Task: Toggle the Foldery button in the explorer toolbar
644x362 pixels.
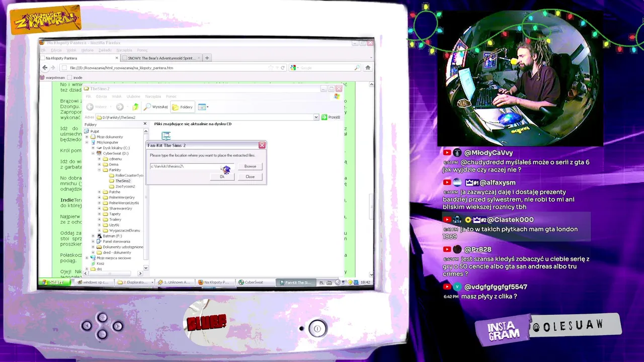Action: point(182,107)
